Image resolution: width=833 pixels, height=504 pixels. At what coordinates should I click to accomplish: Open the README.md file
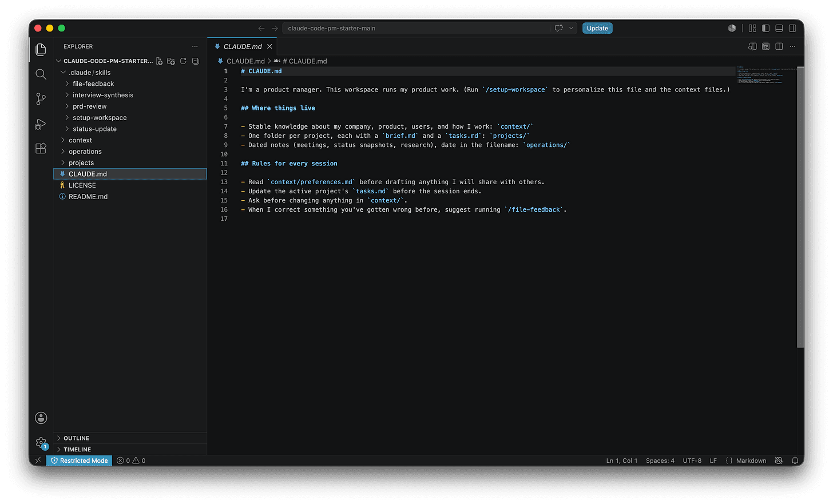[130, 197]
